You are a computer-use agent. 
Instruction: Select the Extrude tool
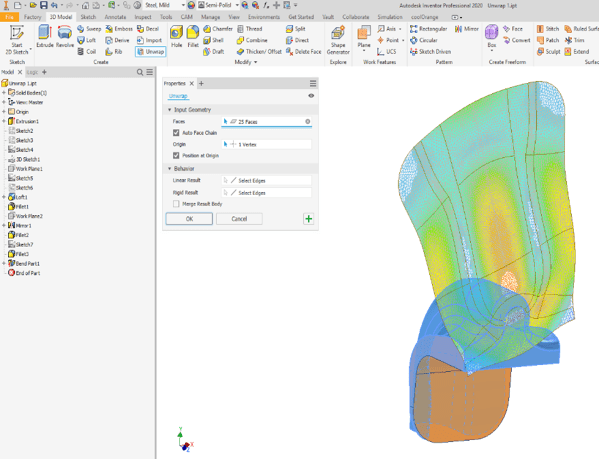[x=45, y=36]
